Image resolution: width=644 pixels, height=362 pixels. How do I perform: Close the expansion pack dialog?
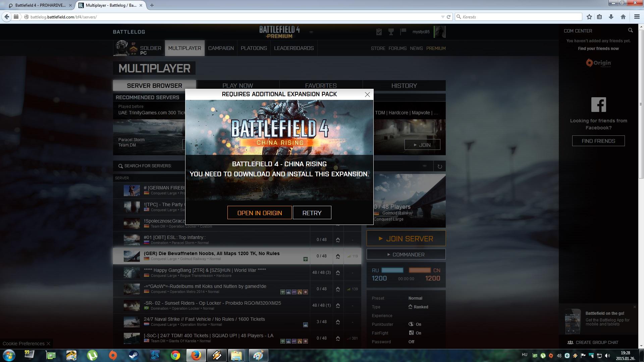tap(367, 95)
